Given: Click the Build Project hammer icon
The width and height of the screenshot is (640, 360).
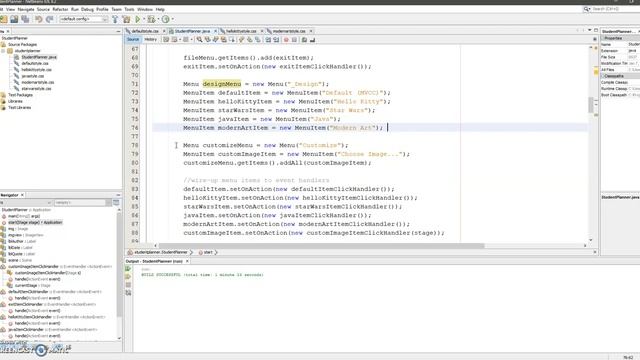Looking at the screenshot, I should click(115, 19).
